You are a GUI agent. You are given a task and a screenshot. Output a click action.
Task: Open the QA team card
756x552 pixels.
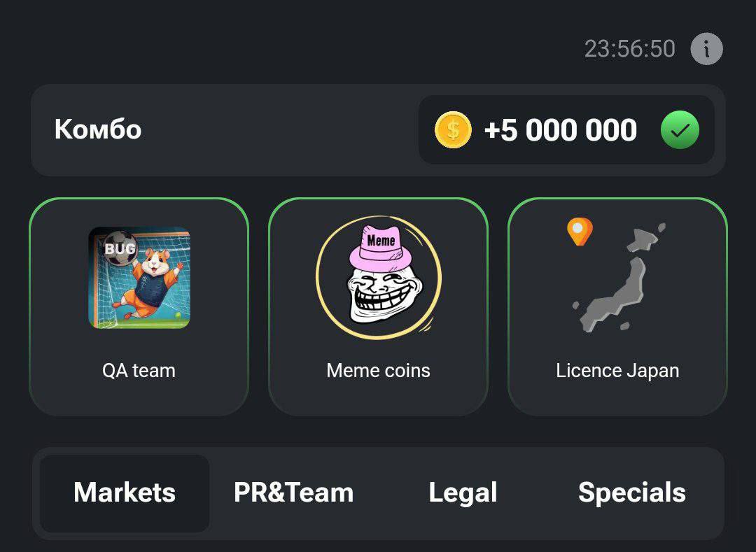139,306
